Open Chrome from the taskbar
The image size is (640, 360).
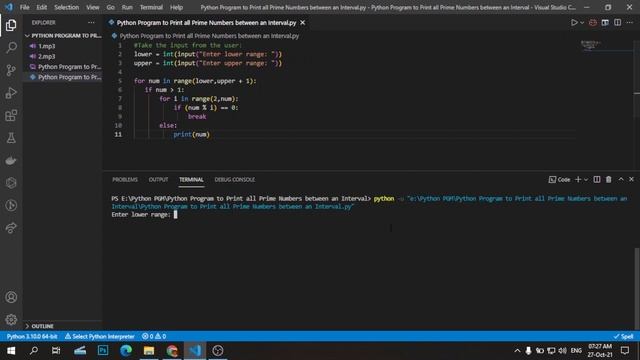point(172,351)
